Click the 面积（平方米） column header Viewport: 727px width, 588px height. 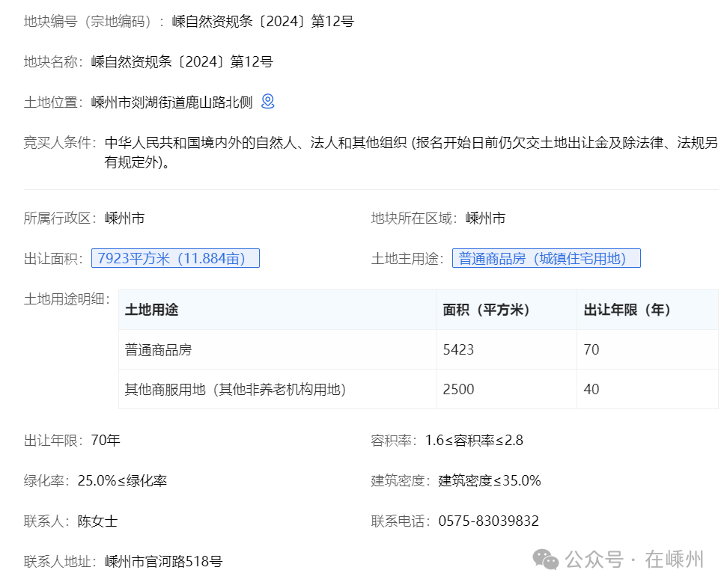tap(487, 310)
